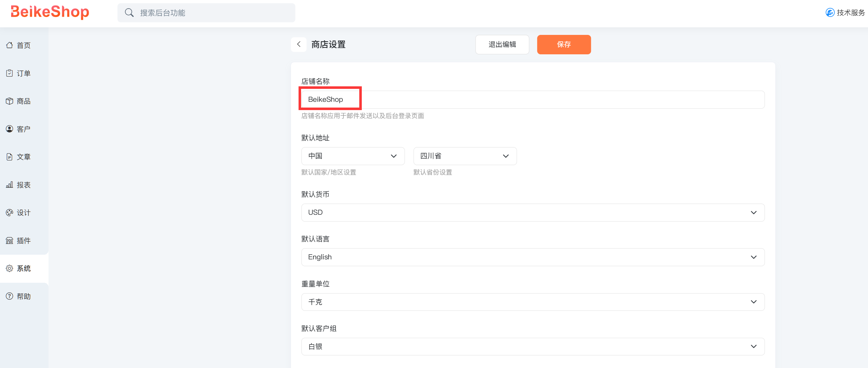This screenshot has width=868, height=368.
Task: Click the 搜索后台功能 search field
Action: (212, 13)
